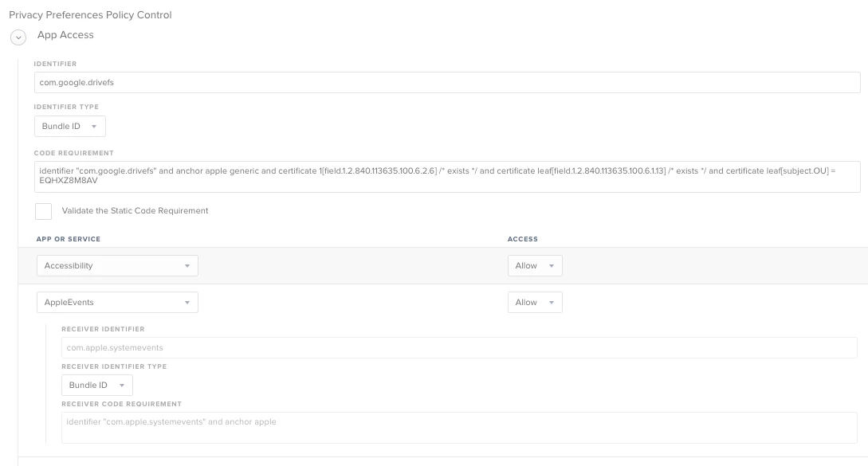Select the RECEIVER IDENTIFIER field label

(103, 329)
